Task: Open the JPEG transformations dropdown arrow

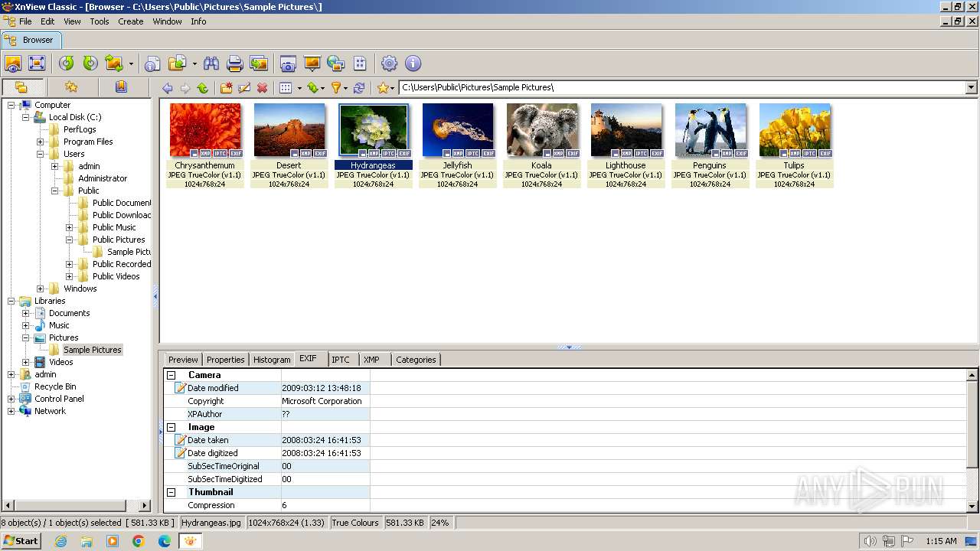Action: [x=131, y=64]
